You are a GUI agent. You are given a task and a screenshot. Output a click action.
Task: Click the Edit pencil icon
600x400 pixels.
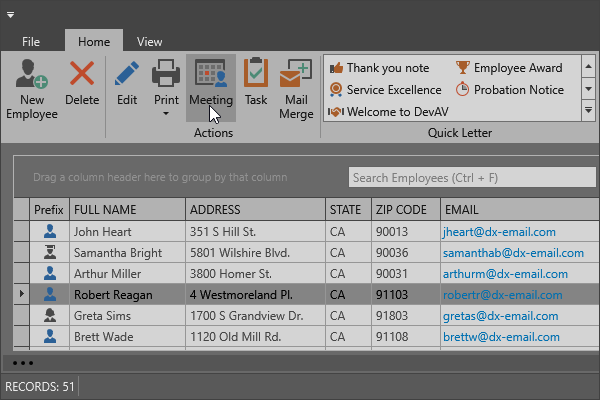pyautogui.click(x=127, y=75)
